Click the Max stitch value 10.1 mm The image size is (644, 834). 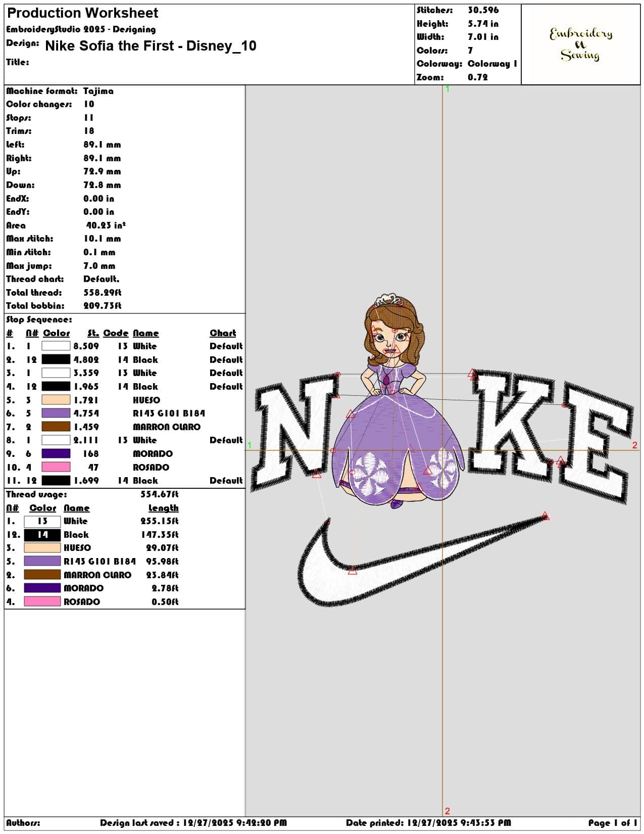coord(102,239)
